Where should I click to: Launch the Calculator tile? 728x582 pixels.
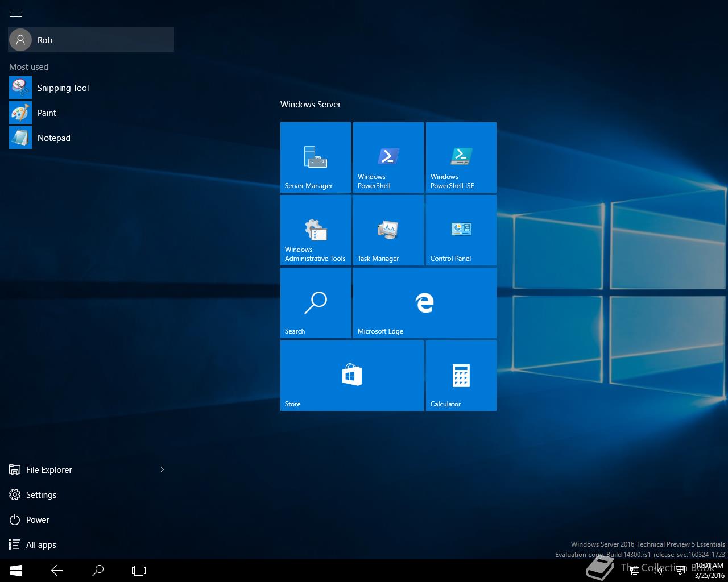click(461, 376)
